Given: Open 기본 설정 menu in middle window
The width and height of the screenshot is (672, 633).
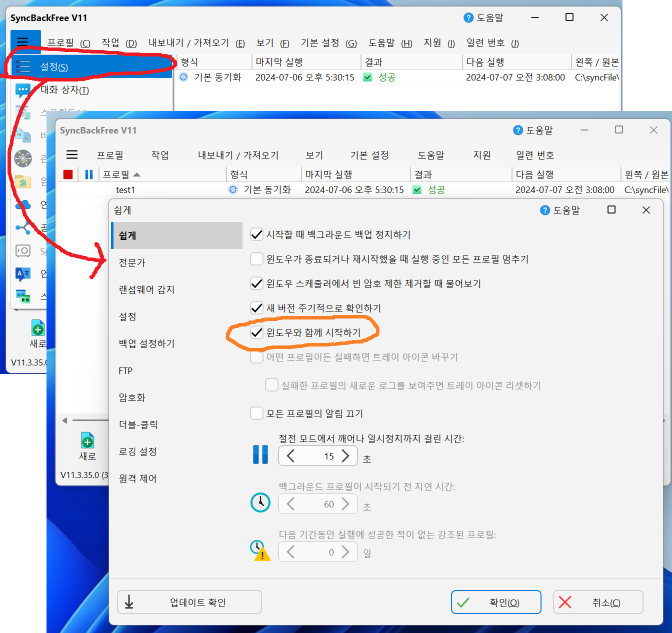Looking at the screenshot, I should pyautogui.click(x=369, y=155).
